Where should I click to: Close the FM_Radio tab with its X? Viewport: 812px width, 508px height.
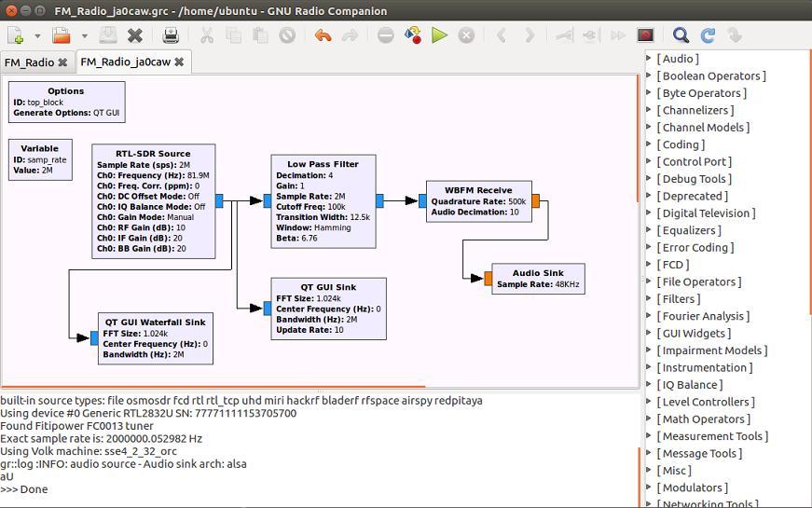[62, 62]
